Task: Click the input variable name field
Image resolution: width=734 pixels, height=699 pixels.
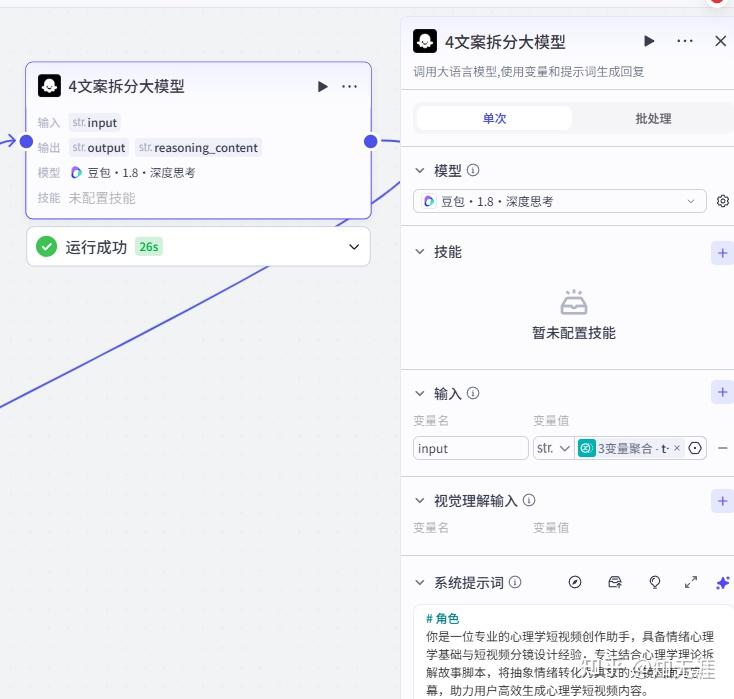Action: tap(470, 448)
